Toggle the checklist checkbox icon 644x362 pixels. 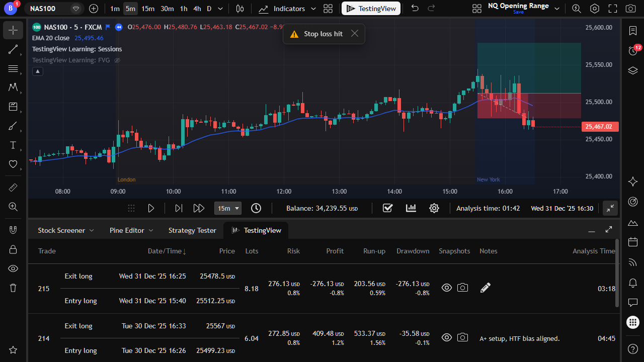click(x=387, y=208)
